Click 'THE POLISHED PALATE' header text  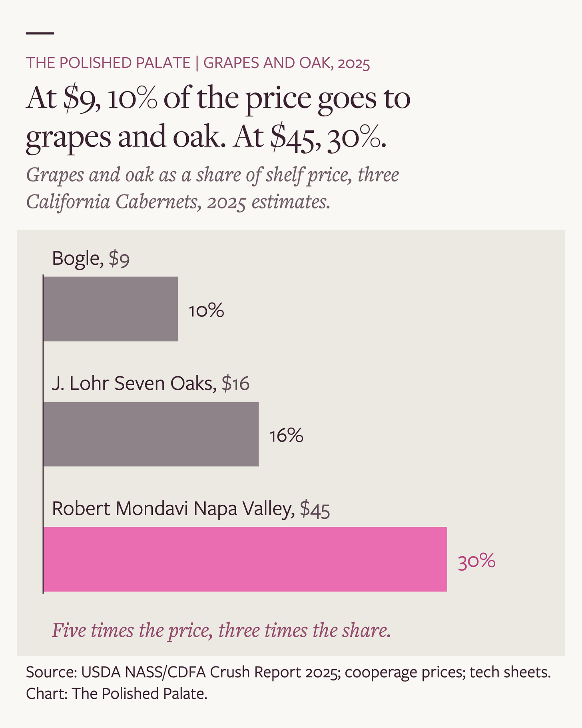tap(108, 63)
